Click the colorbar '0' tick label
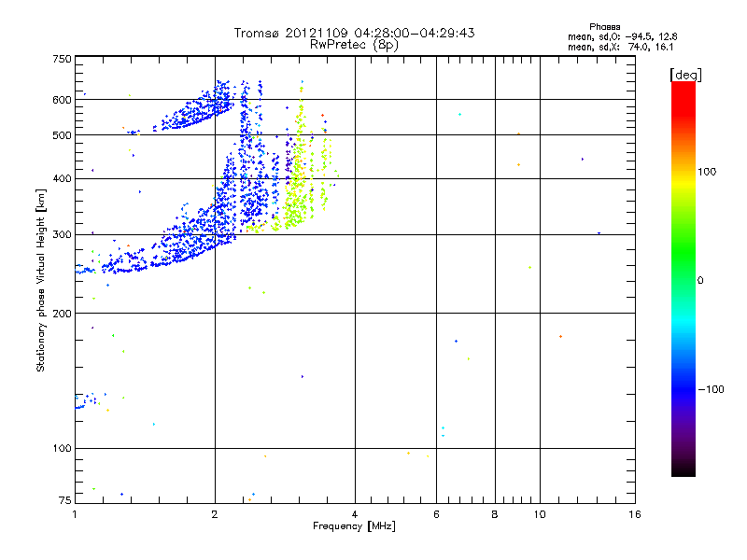747x560 pixels. pyautogui.click(x=700, y=281)
